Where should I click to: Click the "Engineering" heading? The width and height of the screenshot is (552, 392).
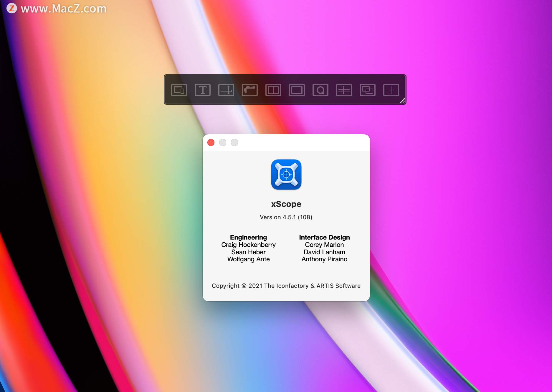pos(249,237)
